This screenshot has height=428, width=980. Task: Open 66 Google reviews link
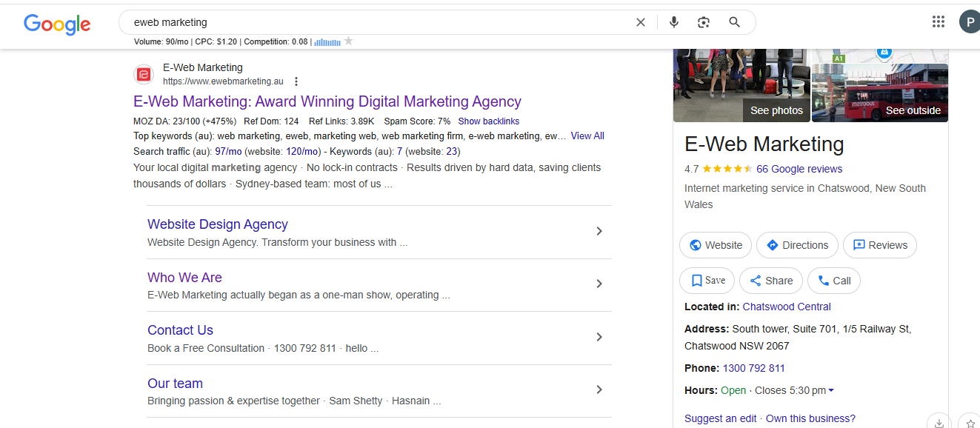point(799,169)
